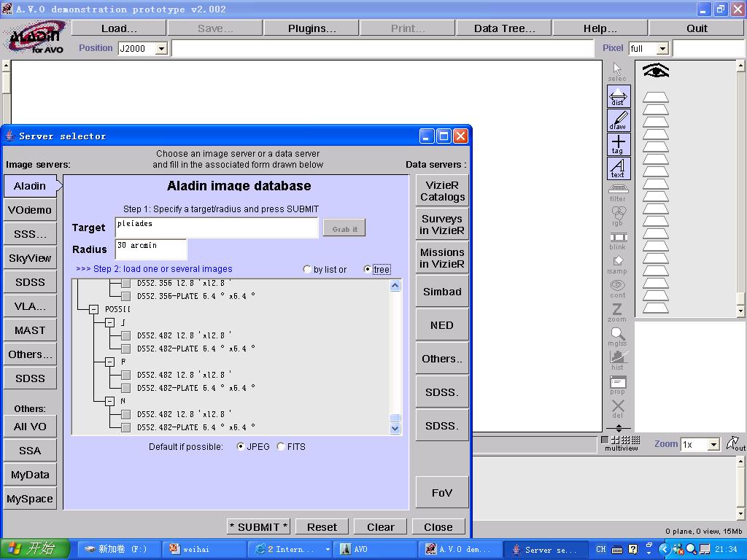Select the Simbad data server
The width and height of the screenshot is (747, 560).
pyautogui.click(x=442, y=292)
